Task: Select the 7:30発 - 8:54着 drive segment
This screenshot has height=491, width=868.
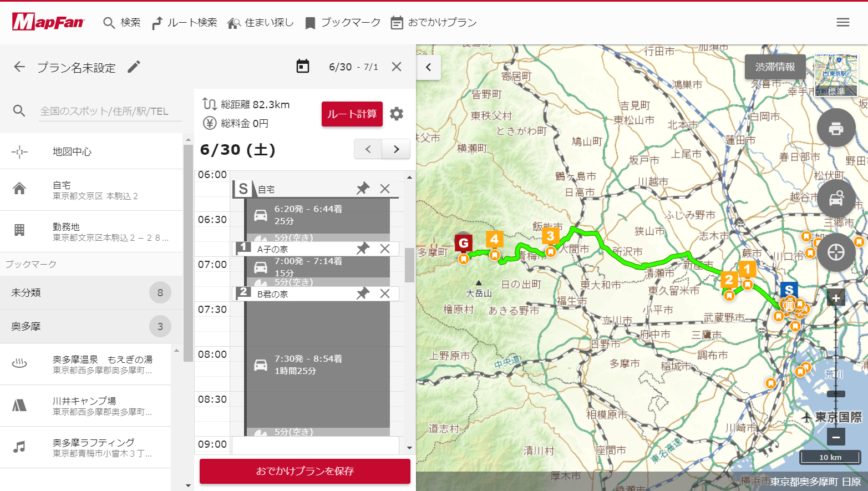Action: pos(318,365)
